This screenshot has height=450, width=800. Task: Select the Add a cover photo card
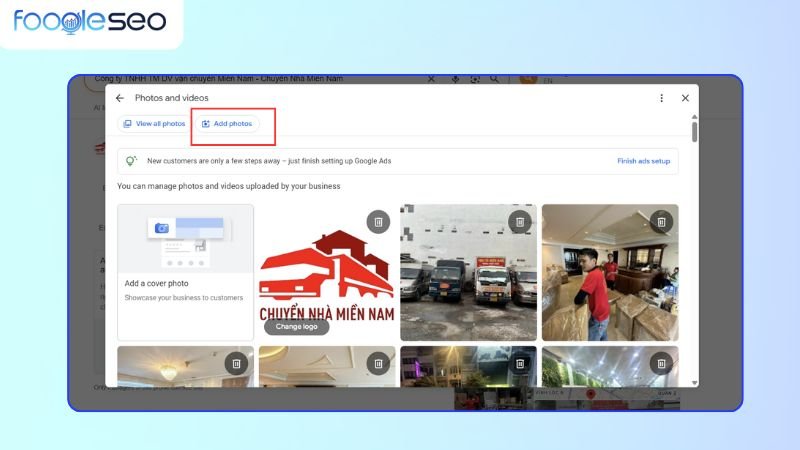tap(185, 272)
